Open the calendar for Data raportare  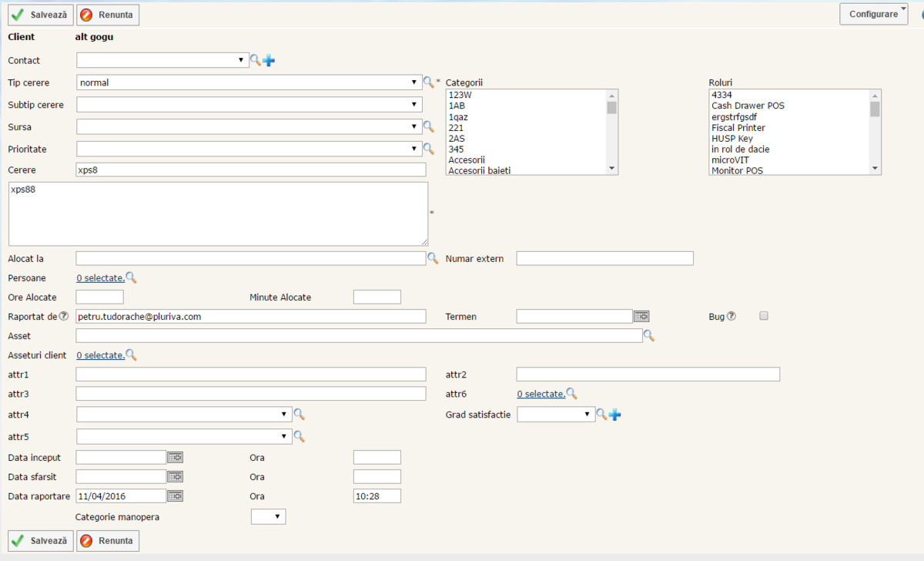coord(176,495)
